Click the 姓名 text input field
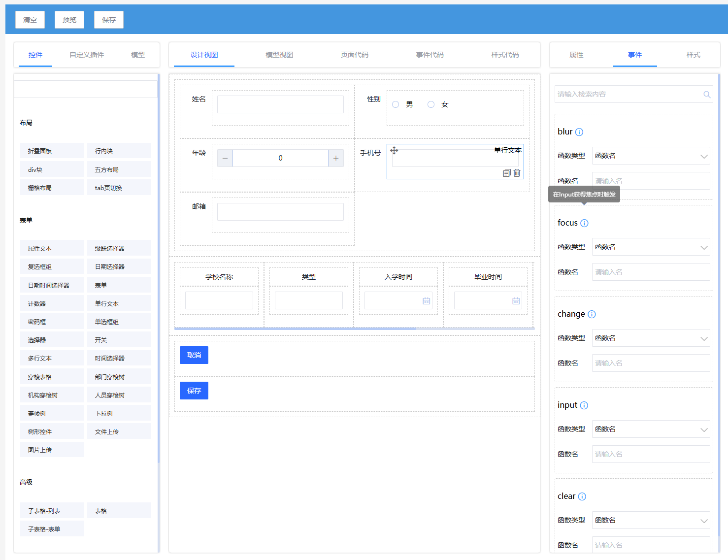 pos(280,104)
